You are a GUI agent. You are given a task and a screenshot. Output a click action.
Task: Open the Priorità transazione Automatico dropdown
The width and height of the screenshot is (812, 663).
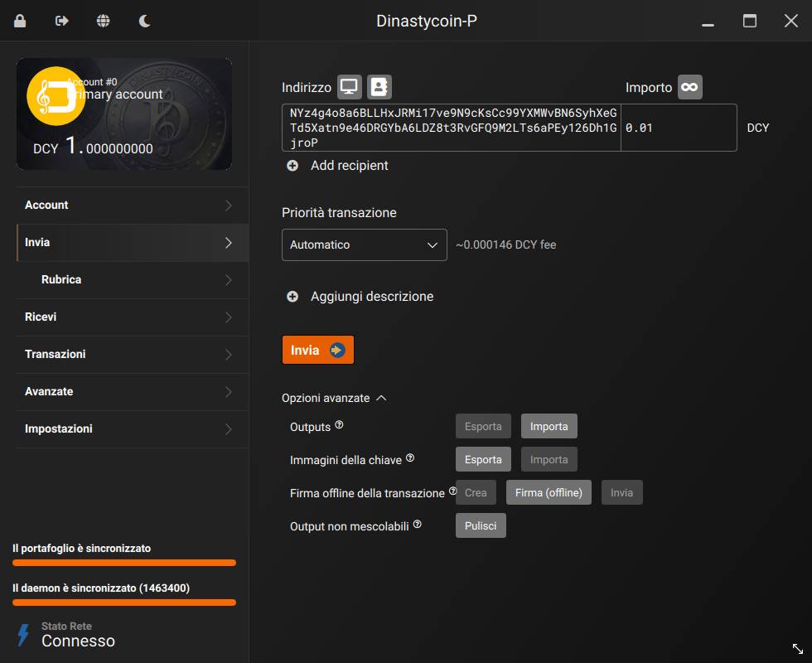tap(364, 245)
